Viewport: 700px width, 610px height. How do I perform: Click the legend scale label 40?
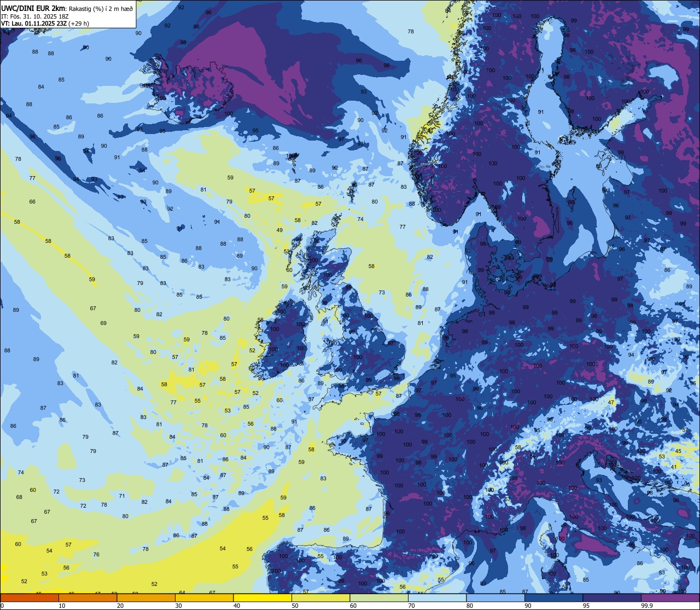point(237,606)
